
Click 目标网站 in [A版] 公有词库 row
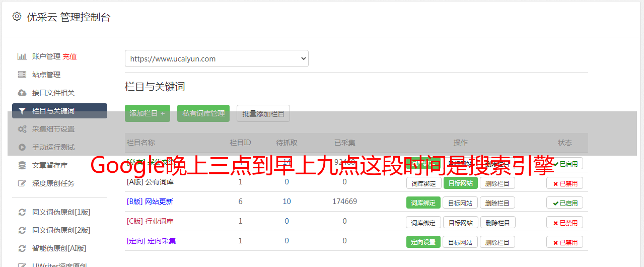(460, 183)
